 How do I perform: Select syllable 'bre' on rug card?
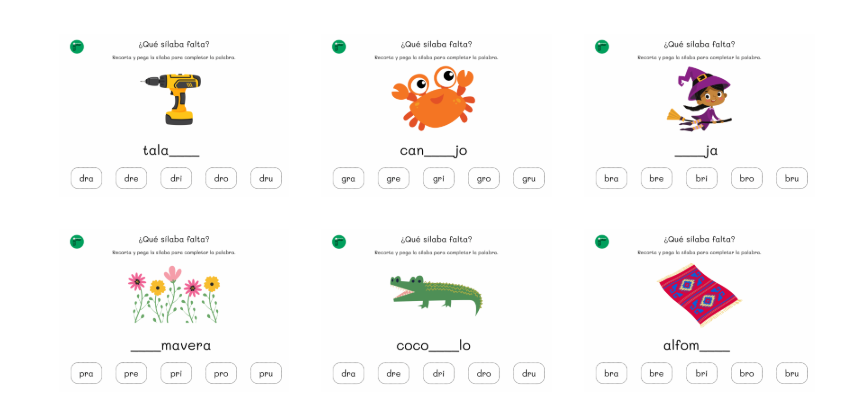[656, 373]
